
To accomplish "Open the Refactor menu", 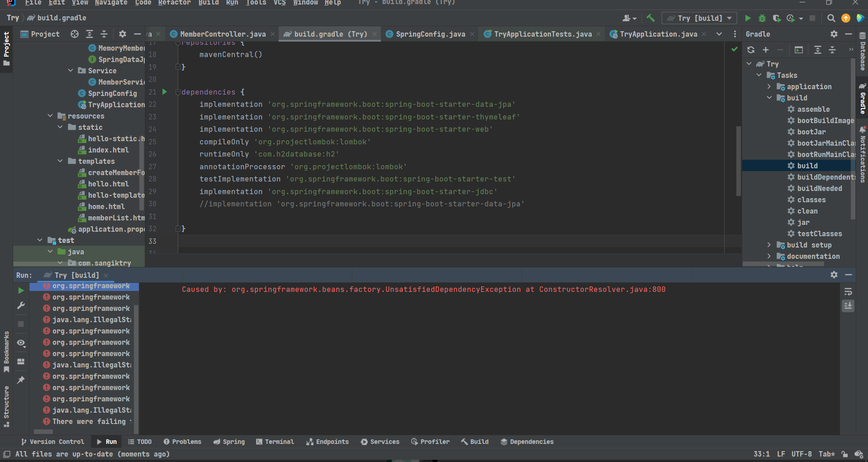I will (174, 3).
